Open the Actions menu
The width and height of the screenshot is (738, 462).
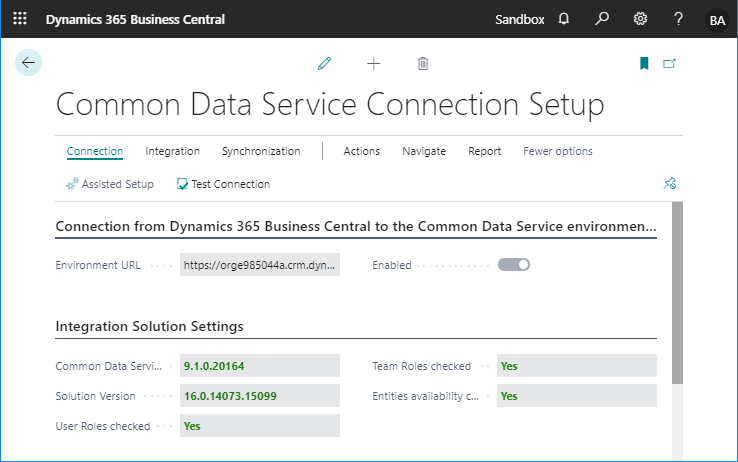pyautogui.click(x=361, y=151)
